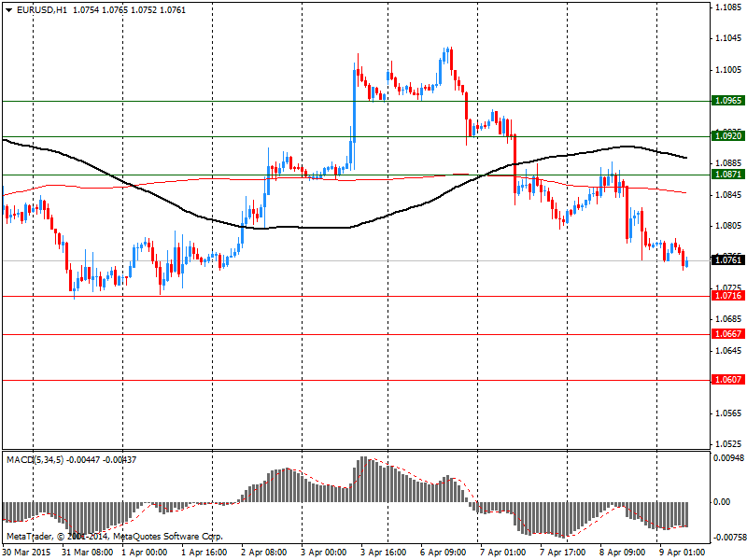Click the black 1.0761 current price tag
The height and width of the screenshot is (560, 747).
(x=728, y=260)
